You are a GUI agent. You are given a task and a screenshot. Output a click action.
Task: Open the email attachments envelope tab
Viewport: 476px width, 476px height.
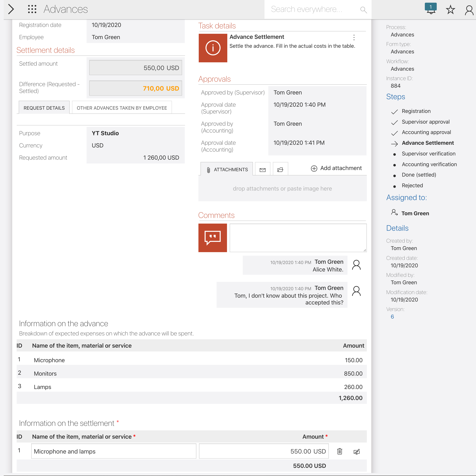pyautogui.click(x=262, y=170)
